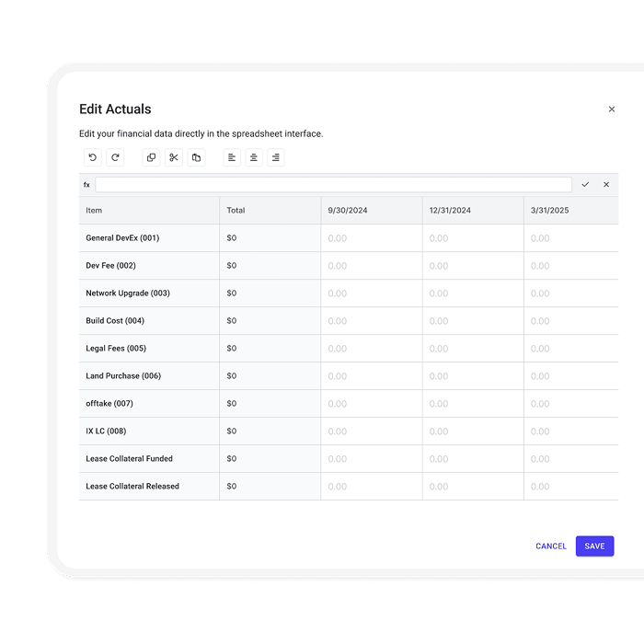Edit General DevEx 9/30/2024 cell
This screenshot has height=644, width=644.
click(x=372, y=238)
